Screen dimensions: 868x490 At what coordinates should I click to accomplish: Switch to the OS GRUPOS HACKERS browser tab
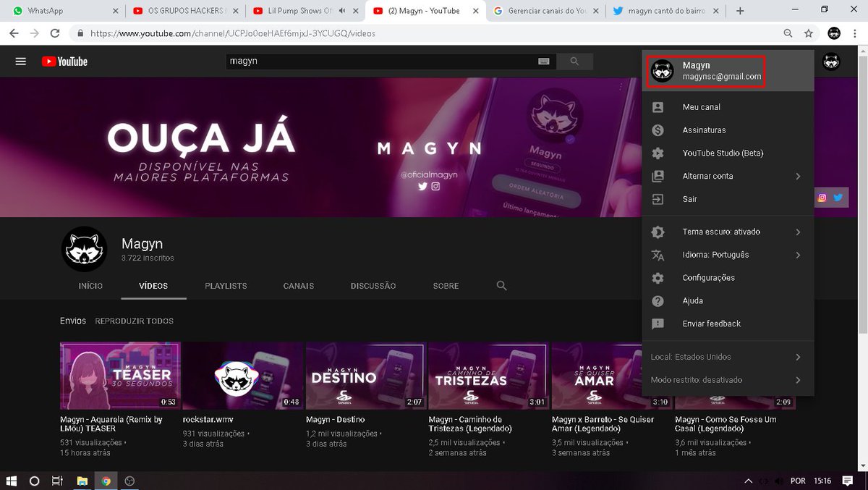coord(185,11)
